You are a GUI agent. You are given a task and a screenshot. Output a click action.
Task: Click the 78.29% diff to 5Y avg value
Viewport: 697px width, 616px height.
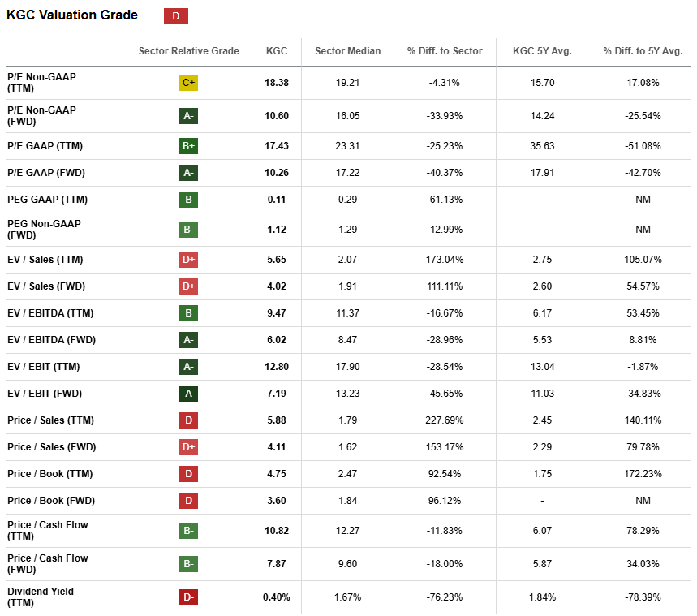643,530
